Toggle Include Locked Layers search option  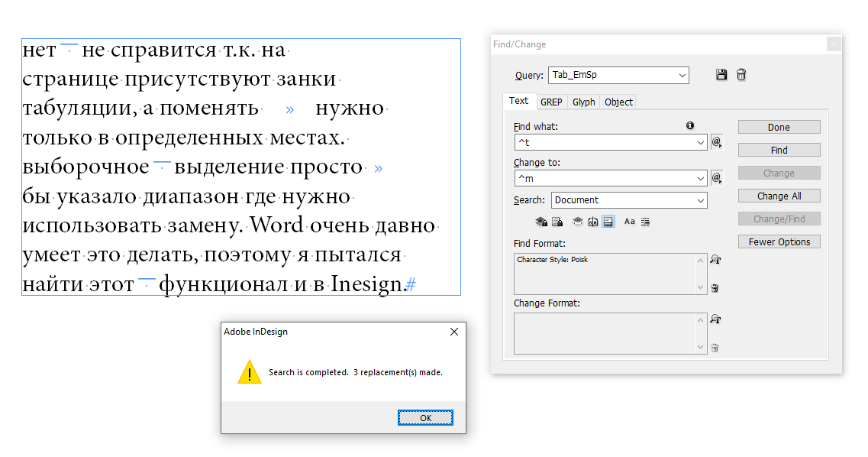click(x=541, y=222)
